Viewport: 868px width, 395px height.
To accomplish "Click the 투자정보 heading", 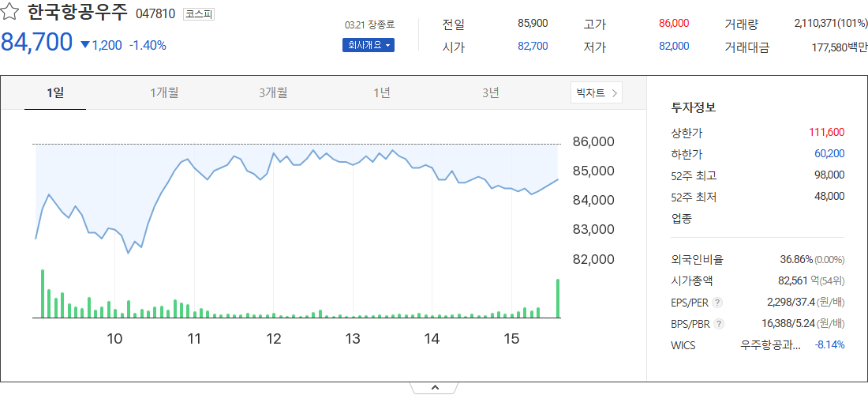I will [x=694, y=107].
